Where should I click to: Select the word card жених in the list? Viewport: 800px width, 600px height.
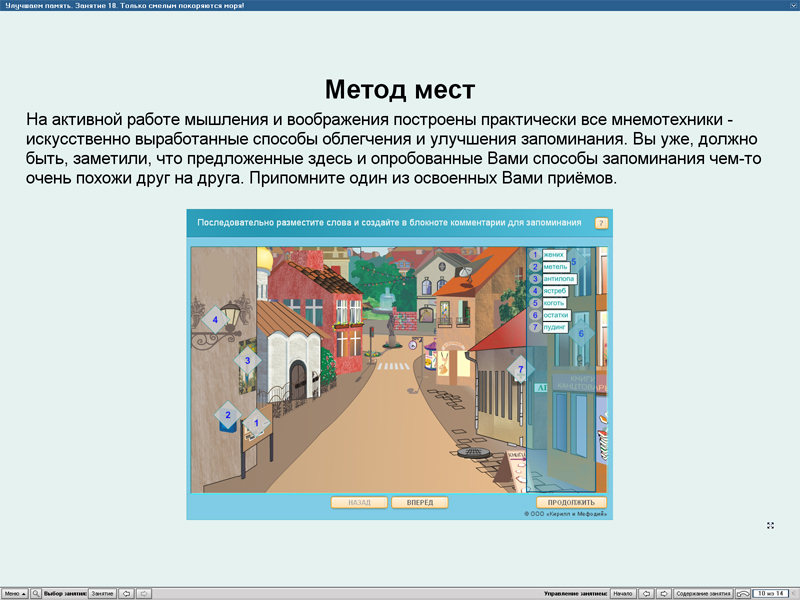[x=553, y=253]
